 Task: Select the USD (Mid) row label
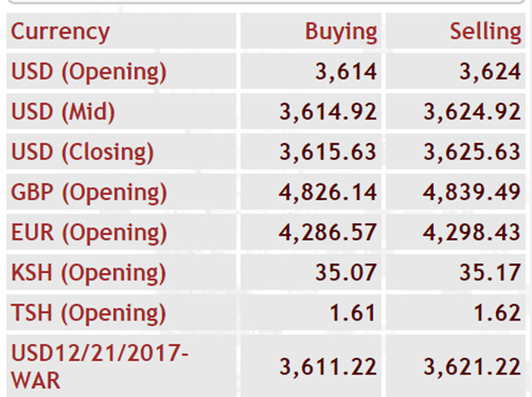click(x=63, y=112)
